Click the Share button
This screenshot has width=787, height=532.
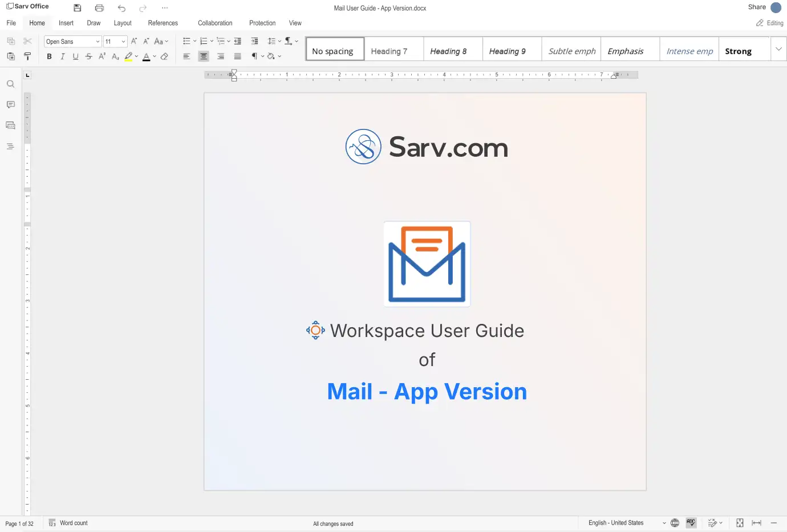(x=757, y=7)
